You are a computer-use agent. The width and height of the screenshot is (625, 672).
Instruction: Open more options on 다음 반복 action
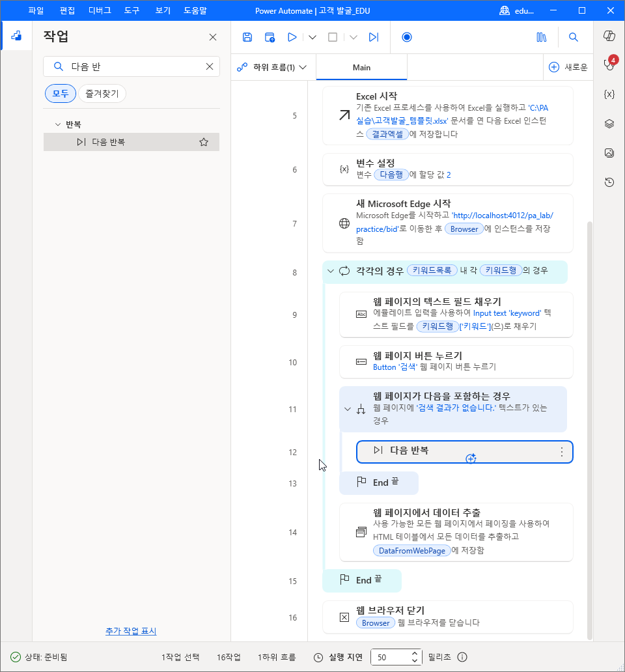click(x=562, y=452)
